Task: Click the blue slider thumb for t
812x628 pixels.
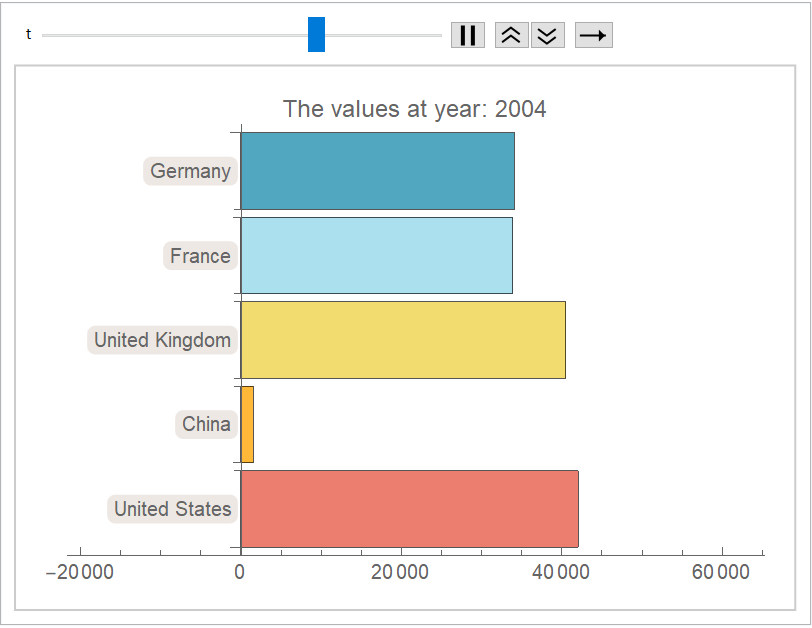Action: (316, 35)
